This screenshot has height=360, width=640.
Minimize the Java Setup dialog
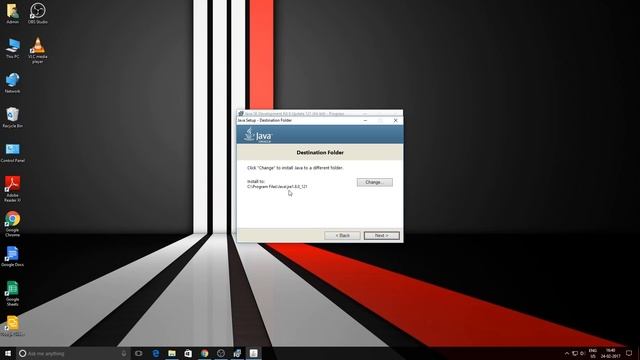[x=365, y=121]
